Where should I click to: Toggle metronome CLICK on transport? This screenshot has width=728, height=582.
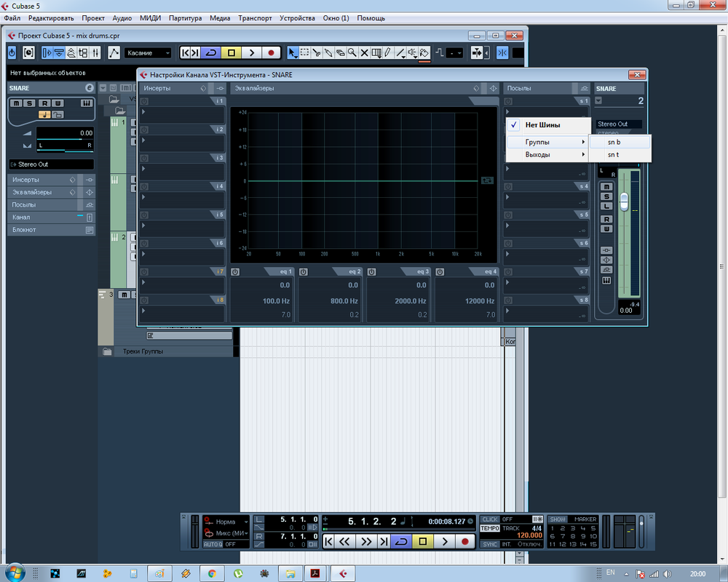click(x=490, y=519)
